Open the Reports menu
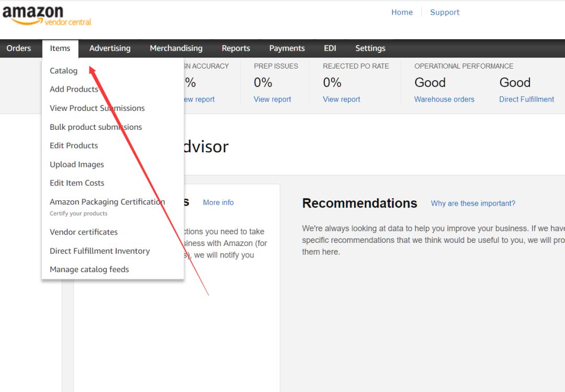 [236, 48]
